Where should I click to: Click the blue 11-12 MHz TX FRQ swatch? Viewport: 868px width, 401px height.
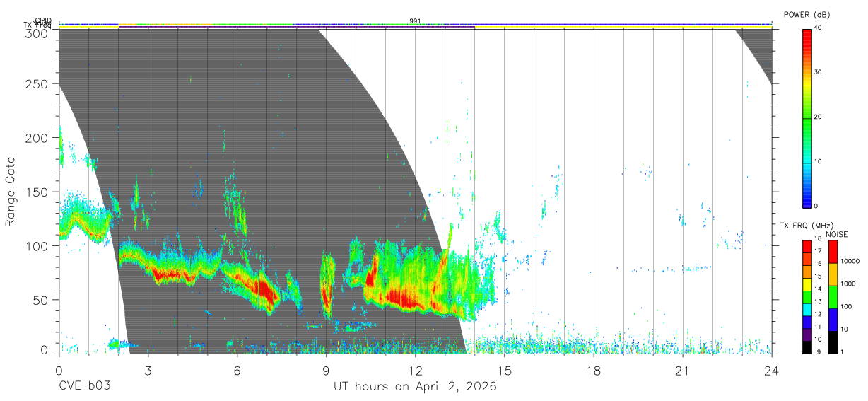click(807, 322)
